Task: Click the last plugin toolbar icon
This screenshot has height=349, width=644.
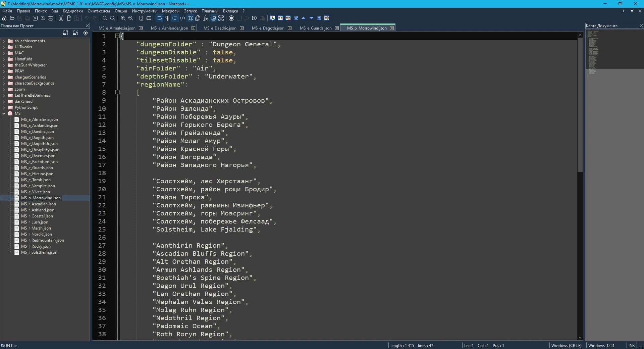Action: pyautogui.click(x=327, y=18)
